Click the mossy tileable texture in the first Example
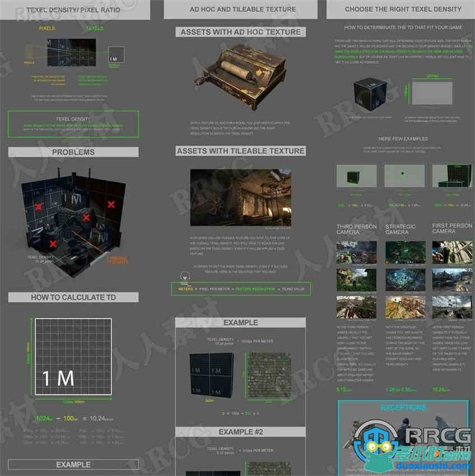475x476 pixels. pos(268,376)
